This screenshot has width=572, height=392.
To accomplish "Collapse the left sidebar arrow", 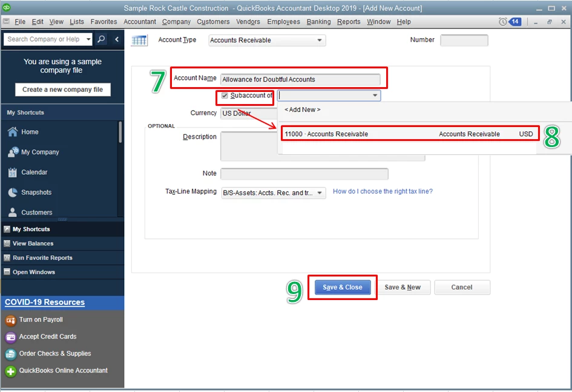I will click(117, 39).
